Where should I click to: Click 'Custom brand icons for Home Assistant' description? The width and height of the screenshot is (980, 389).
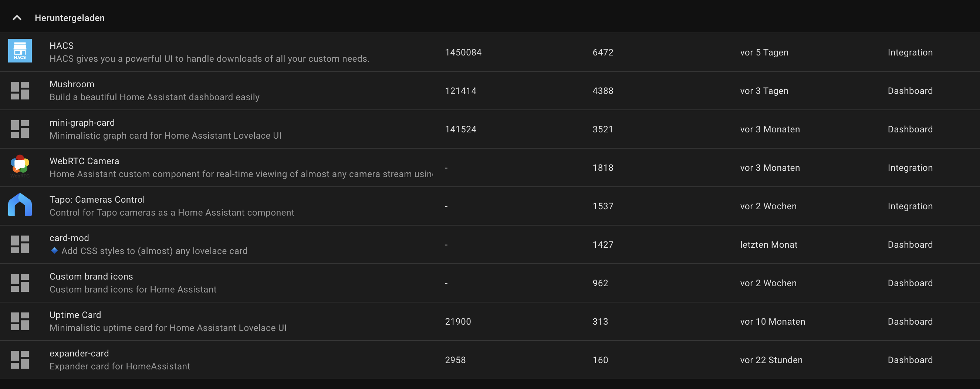(x=133, y=289)
